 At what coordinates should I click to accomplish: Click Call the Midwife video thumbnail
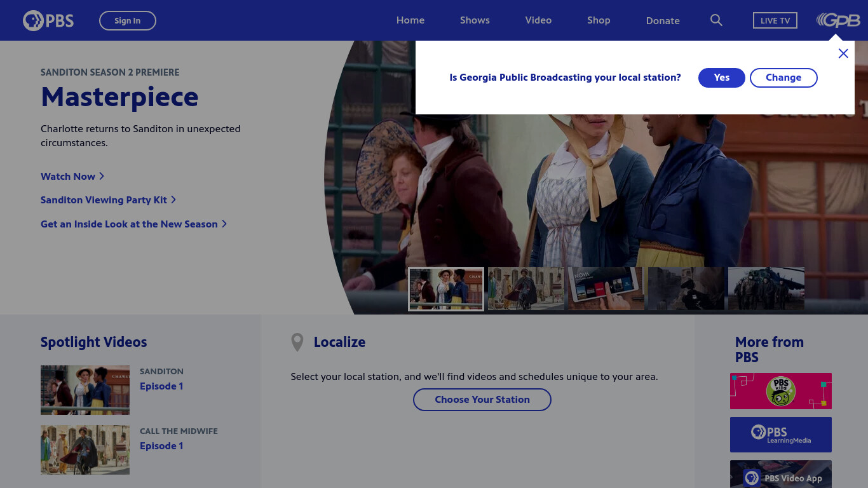point(85,450)
